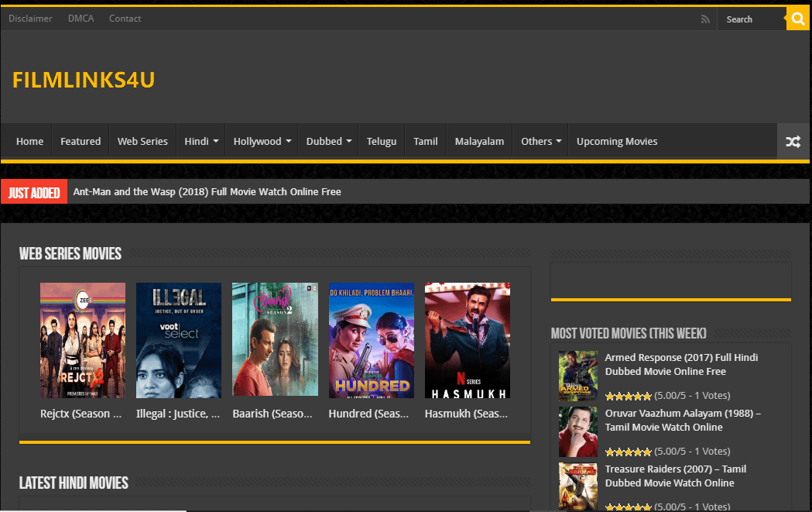This screenshot has width=812, height=512.
Task: Expand the Hindi dropdown menu
Action: pyautogui.click(x=201, y=142)
